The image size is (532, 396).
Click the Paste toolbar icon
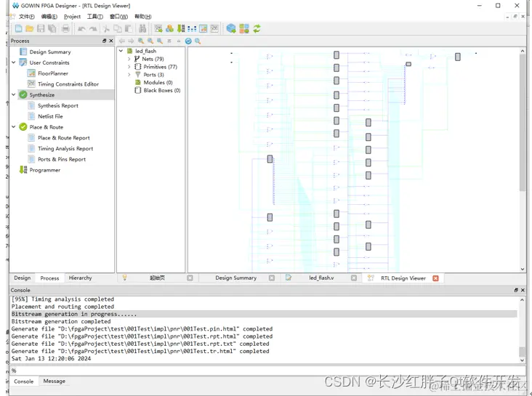[x=128, y=29]
